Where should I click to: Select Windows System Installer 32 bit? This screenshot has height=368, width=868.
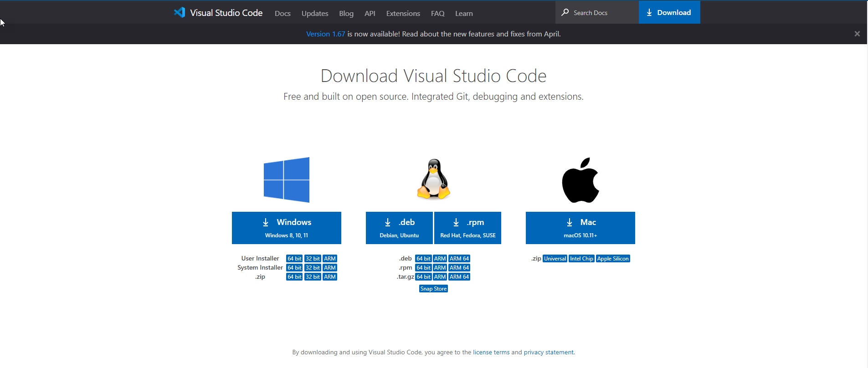click(313, 267)
